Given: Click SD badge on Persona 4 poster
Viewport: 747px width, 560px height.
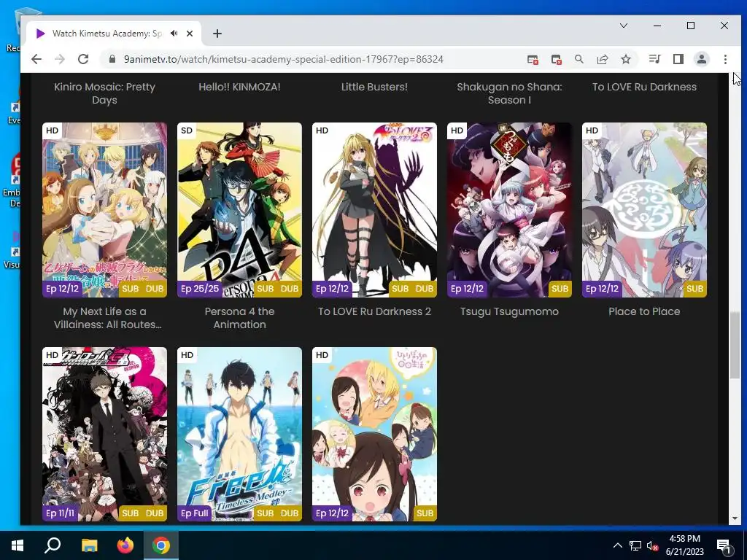Looking at the screenshot, I should [x=187, y=131].
